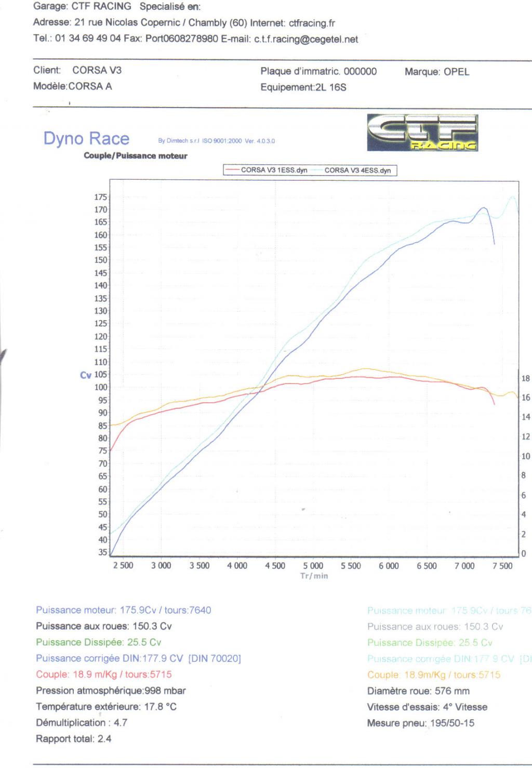Click the "Rapport total: 2.4" value
The width and height of the screenshot is (532, 768).
click(74, 739)
